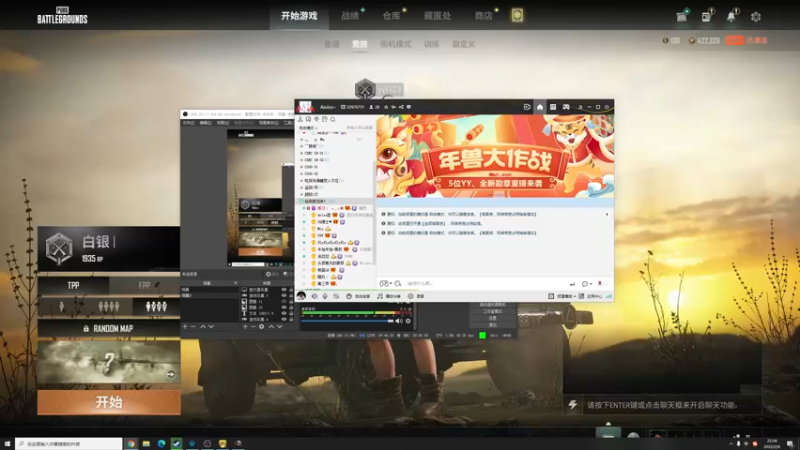Open the music 播放伴奏 button in YY
This screenshot has height=450, width=800.
(x=389, y=296)
